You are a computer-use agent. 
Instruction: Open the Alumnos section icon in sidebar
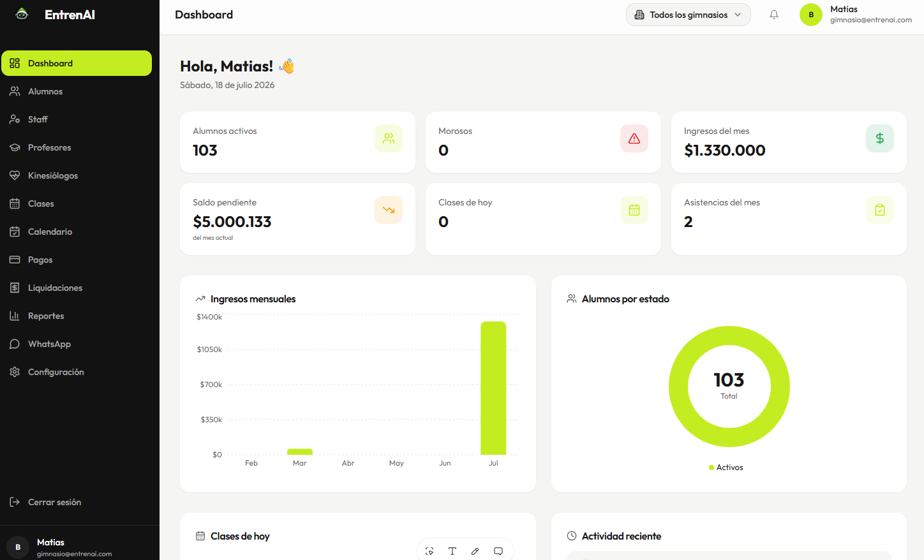pos(15,91)
